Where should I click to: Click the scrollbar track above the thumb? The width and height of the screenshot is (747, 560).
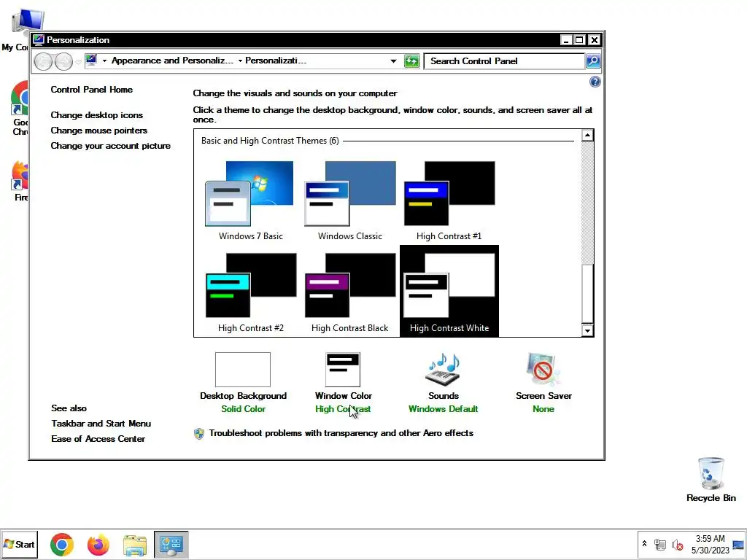pyautogui.click(x=587, y=203)
